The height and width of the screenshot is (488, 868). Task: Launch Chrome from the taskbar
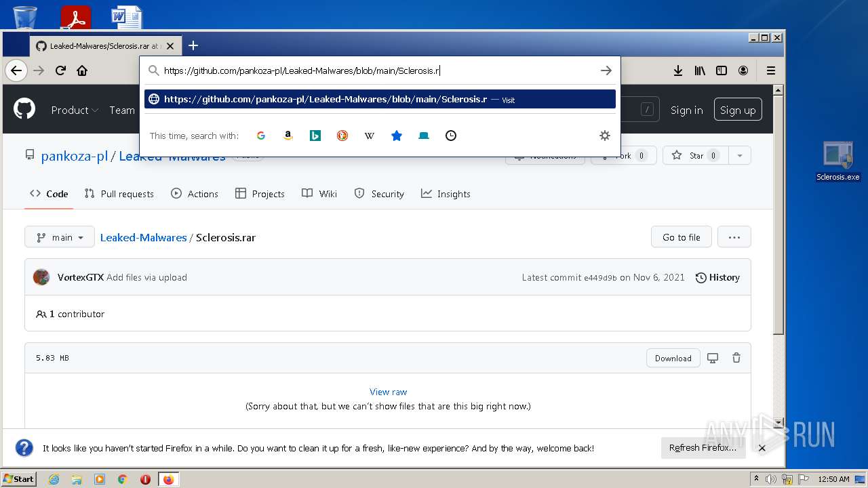click(123, 479)
